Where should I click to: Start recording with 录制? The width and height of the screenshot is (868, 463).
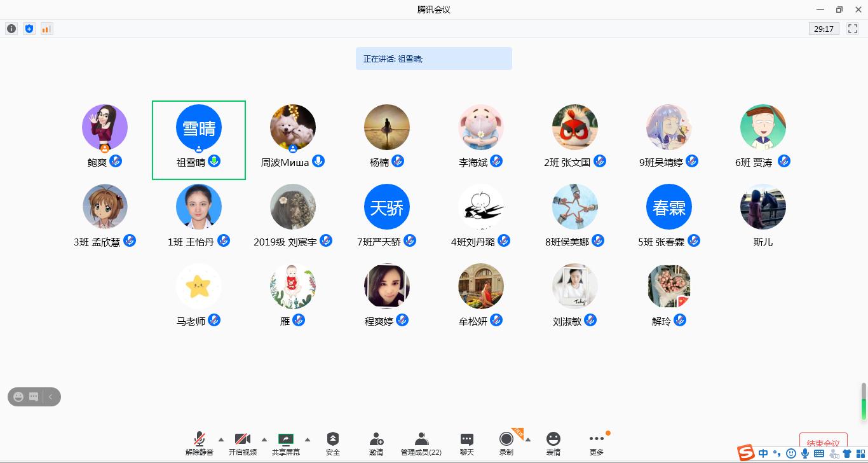(x=506, y=444)
